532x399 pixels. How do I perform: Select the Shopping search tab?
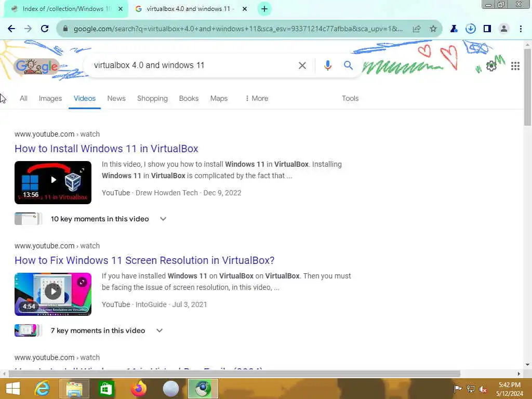(x=152, y=98)
